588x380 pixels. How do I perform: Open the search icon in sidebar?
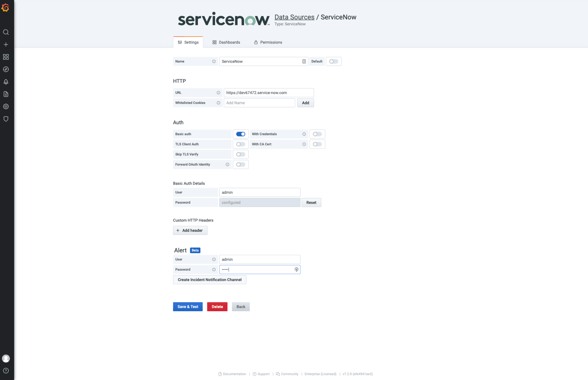pos(6,32)
